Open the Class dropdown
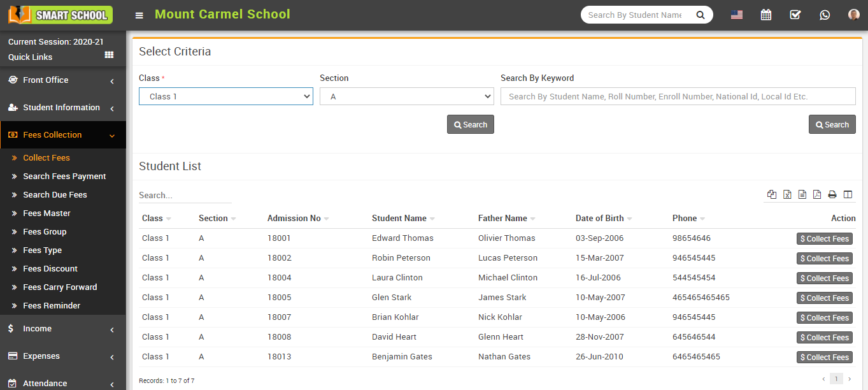Image resolution: width=868 pixels, height=390 pixels. [x=225, y=96]
